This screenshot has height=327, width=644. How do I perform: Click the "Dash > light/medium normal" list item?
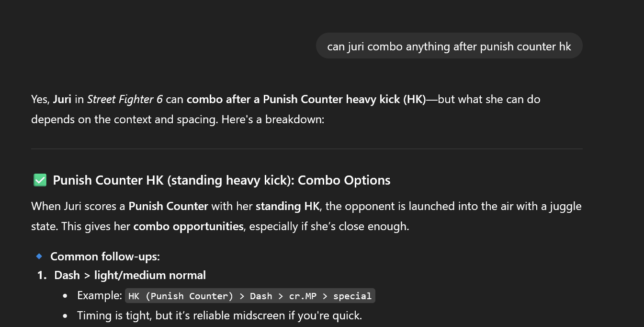(x=130, y=275)
